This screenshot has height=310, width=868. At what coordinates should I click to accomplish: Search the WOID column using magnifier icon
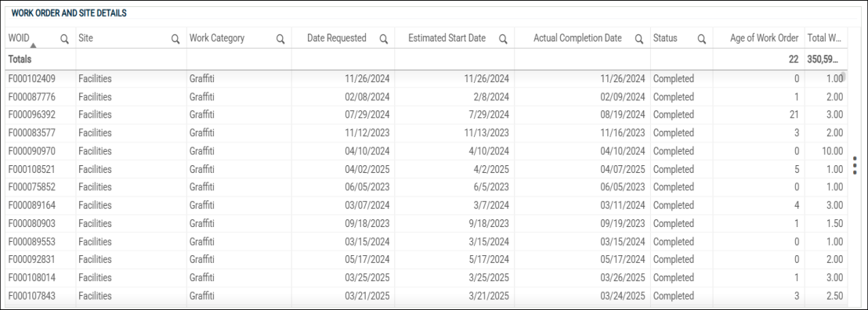65,39
